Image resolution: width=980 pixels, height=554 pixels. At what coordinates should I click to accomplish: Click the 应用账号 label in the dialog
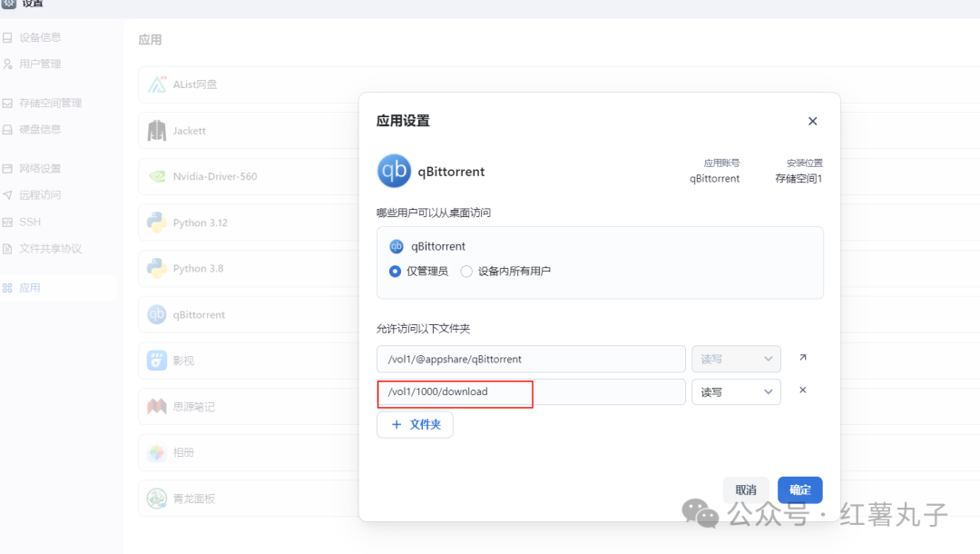click(722, 163)
